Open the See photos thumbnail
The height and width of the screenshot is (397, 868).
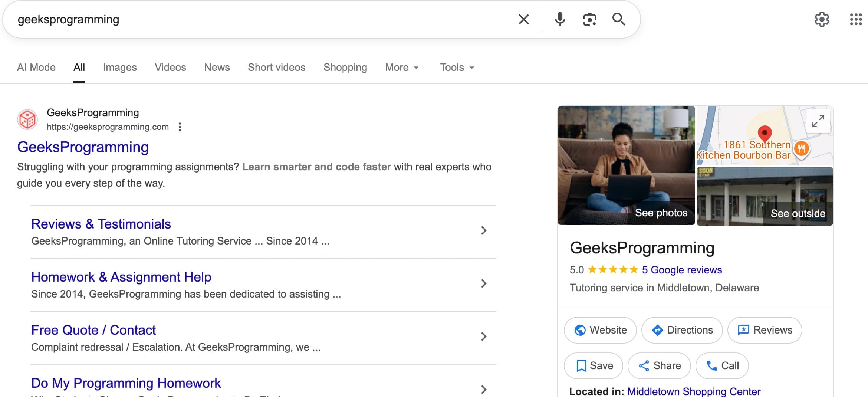(626, 165)
